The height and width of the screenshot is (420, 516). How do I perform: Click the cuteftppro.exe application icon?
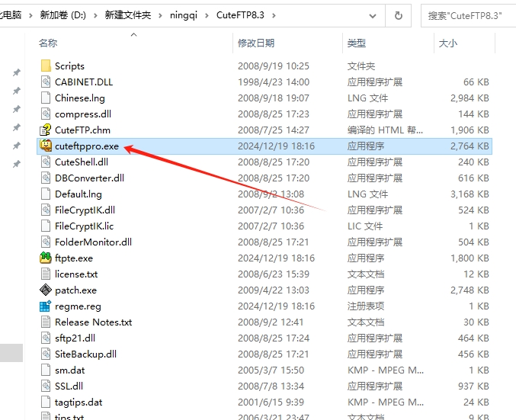[46, 146]
